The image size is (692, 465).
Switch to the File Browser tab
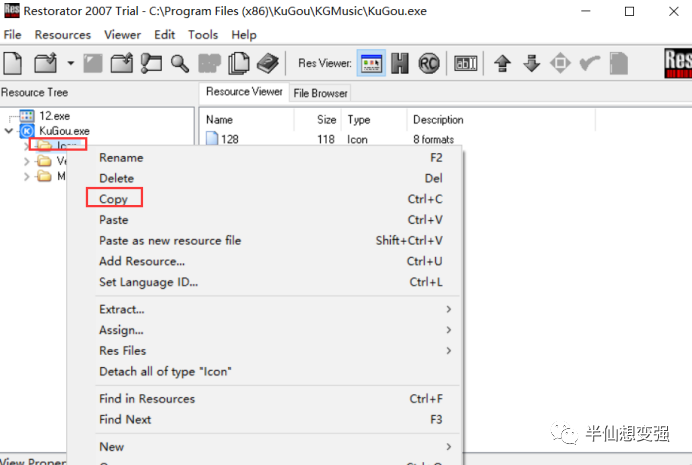[x=320, y=93]
